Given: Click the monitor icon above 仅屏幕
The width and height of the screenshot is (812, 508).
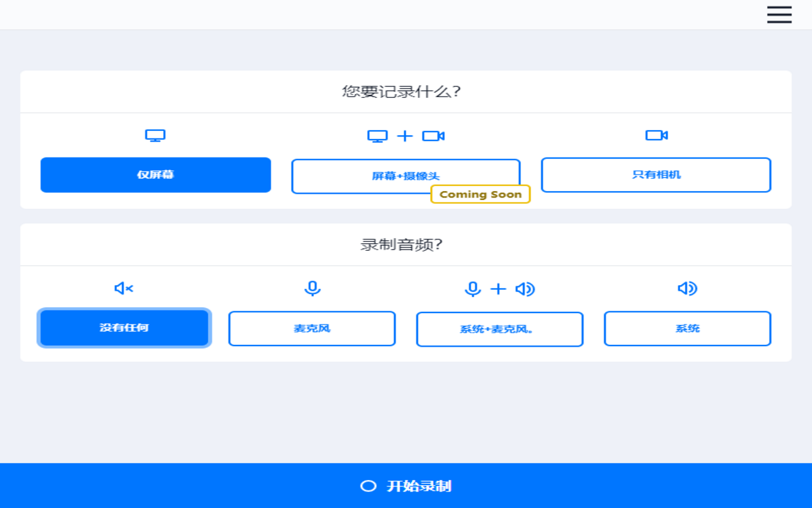Looking at the screenshot, I should pyautogui.click(x=155, y=136).
